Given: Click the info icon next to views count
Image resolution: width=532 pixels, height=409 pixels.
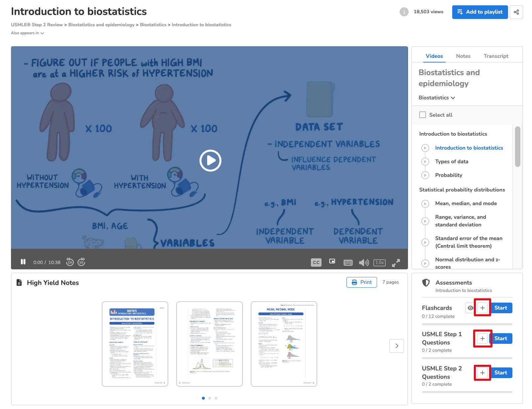Looking at the screenshot, I should [x=404, y=12].
